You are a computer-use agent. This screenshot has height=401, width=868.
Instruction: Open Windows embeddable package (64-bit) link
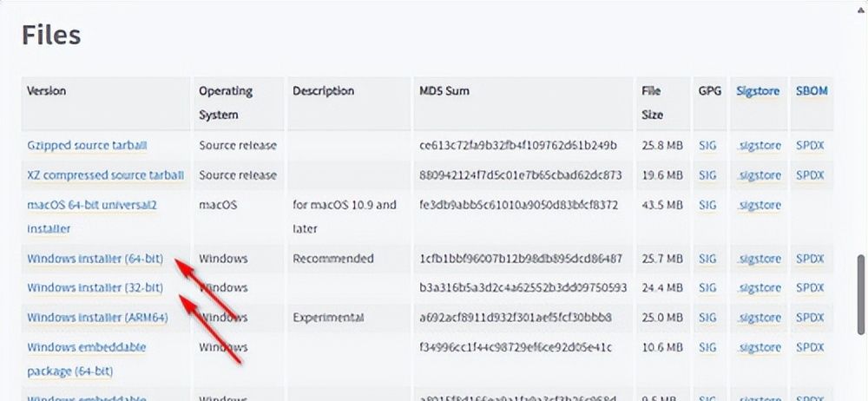point(86,347)
